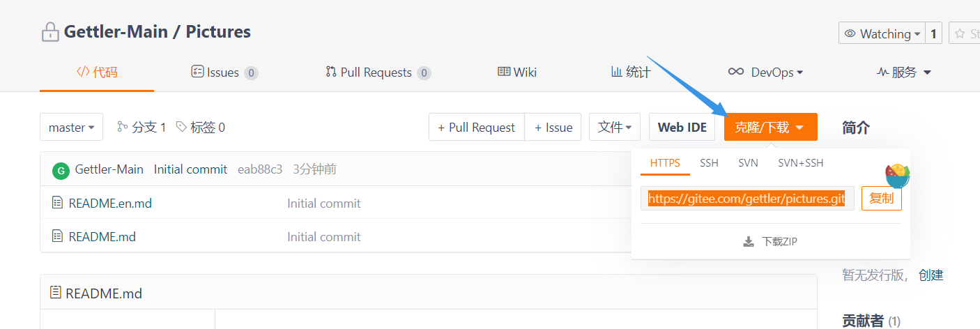980x329 pixels.
Task: Click the 标签 0 tags link
Action: 201,127
